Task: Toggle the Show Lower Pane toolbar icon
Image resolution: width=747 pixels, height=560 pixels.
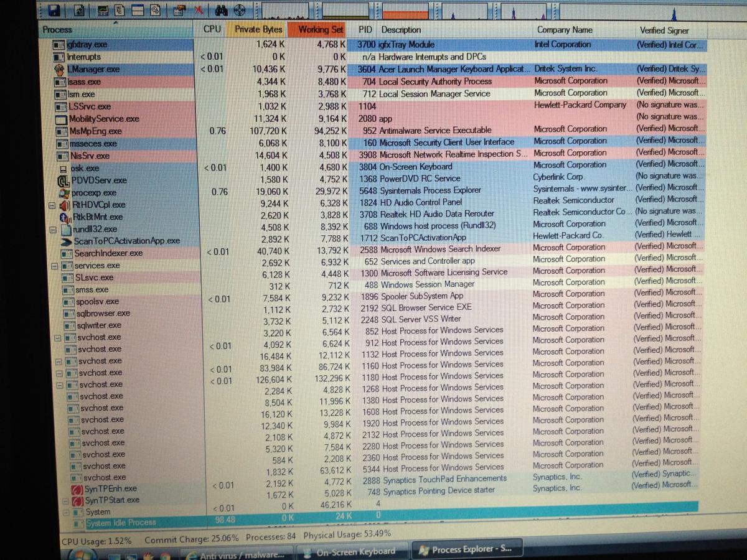Action: coord(137,11)
